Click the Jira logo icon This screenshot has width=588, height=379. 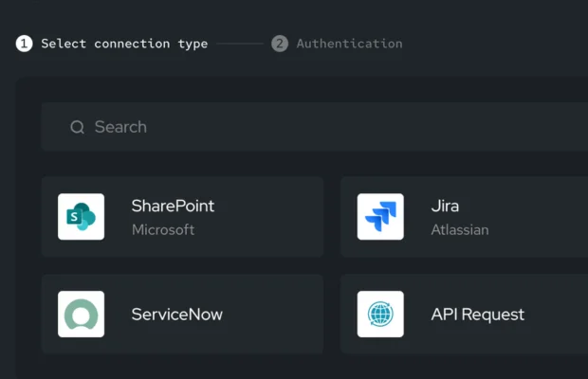[x=380, y=216]
